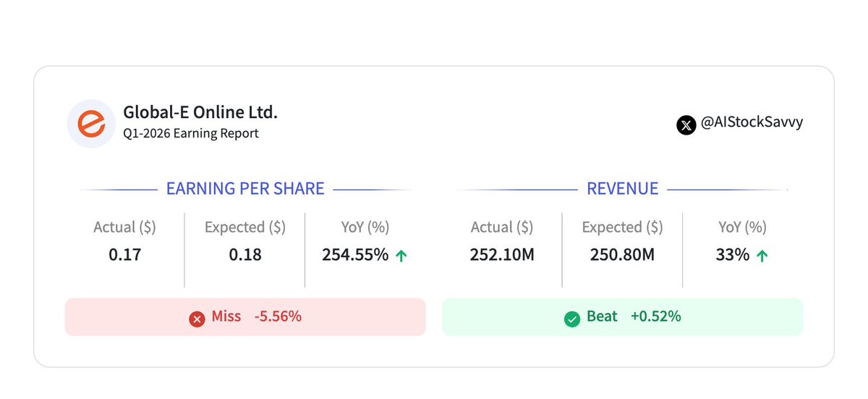Select the revenue actual value 252.10M

tap(502, 255)
